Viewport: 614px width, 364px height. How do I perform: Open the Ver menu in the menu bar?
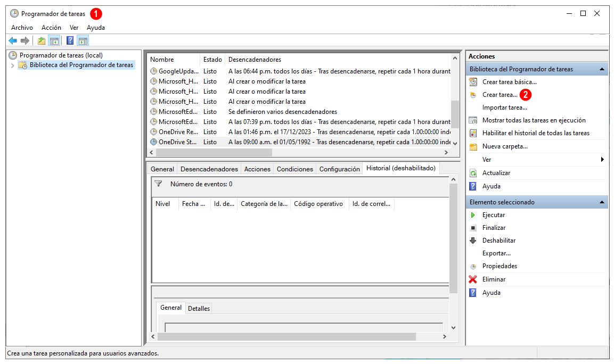(74, 28)
